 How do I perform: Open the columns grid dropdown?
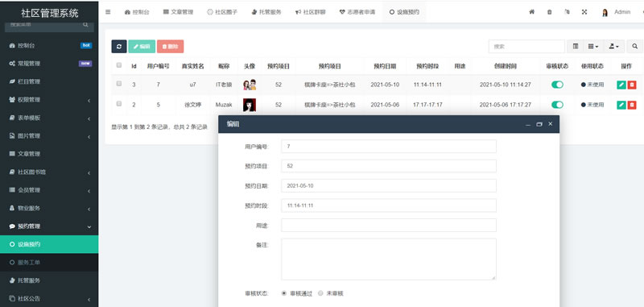pyautogui.click(x=593, y=47)
